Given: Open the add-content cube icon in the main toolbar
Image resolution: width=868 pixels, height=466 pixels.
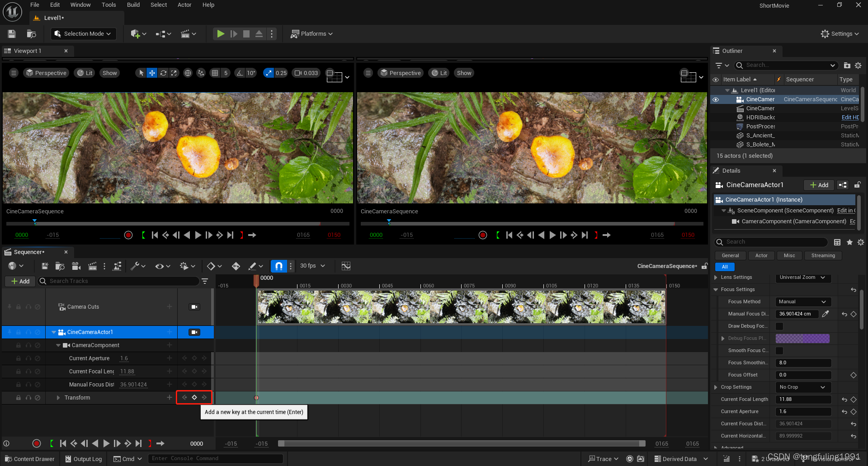Looking at the screenshot, I should tap(138, 34).
